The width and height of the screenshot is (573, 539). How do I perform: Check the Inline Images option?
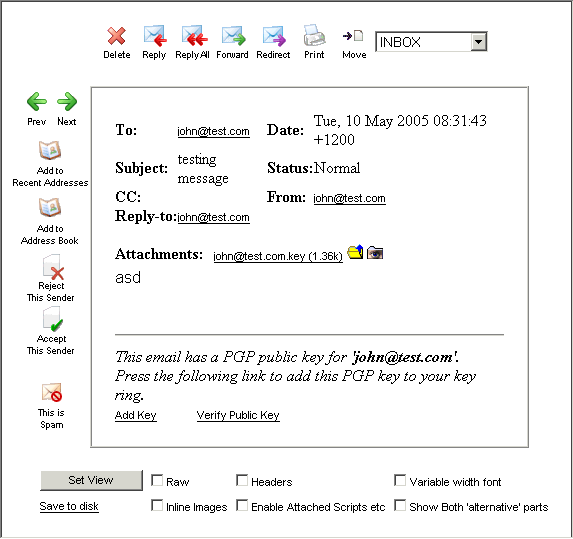pos(157,505)
